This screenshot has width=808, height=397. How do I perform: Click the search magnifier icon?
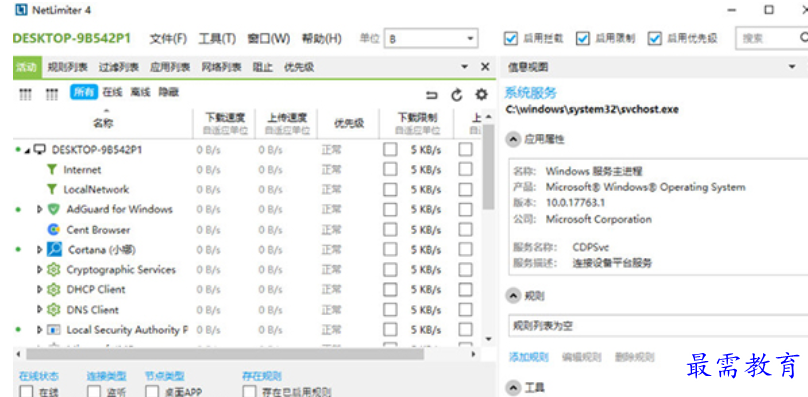click(x=804, y=38)
